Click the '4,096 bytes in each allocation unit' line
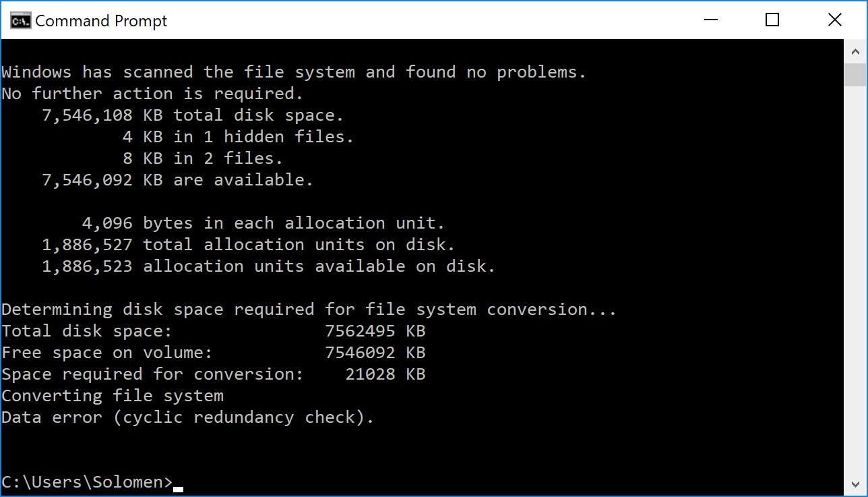Screen dimensions: 868x497 (263, 223)
